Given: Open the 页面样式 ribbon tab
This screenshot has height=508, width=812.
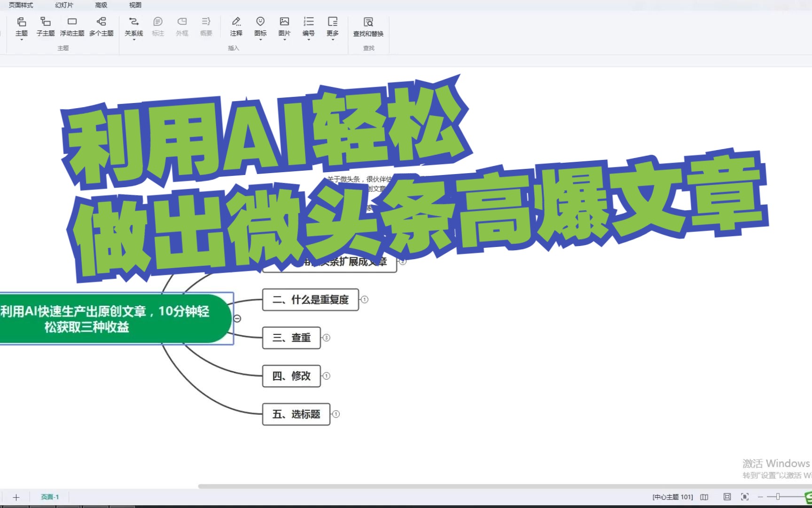Looking at the screenshot, I should (x=21, y=5).
